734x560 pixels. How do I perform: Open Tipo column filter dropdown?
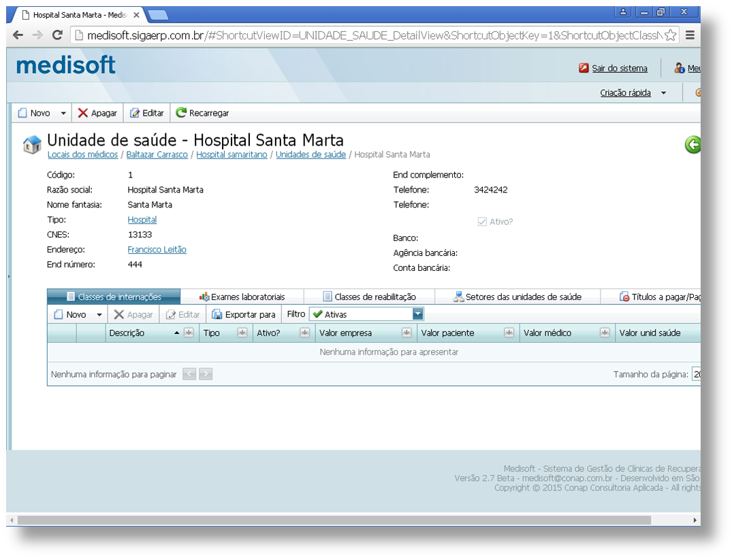(x=242, y=333)
